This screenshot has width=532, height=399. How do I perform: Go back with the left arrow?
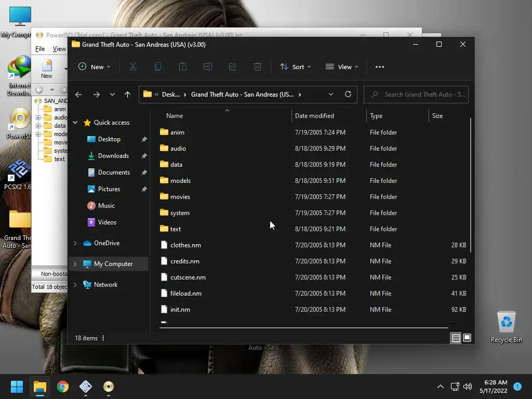pos(78,95)
